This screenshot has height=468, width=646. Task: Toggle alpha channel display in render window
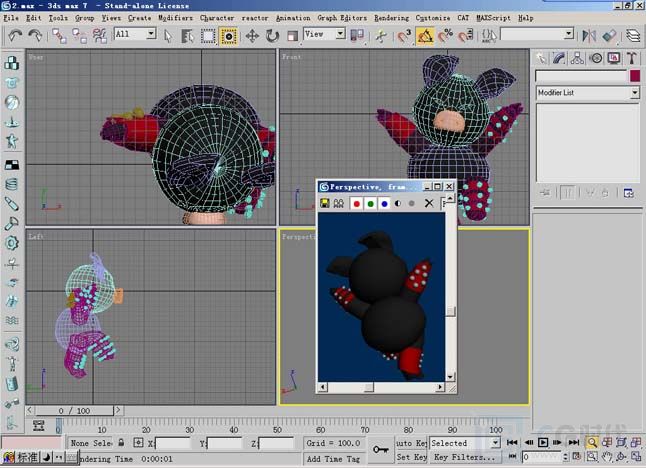point(398,204)
